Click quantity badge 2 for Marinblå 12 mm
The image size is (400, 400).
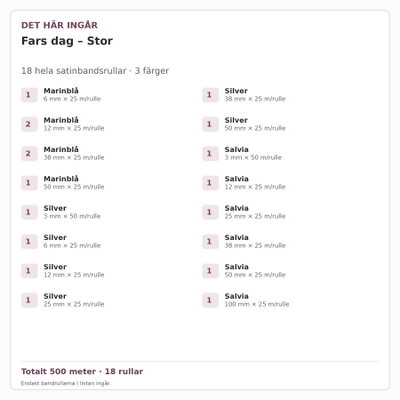tap(29, 124)
